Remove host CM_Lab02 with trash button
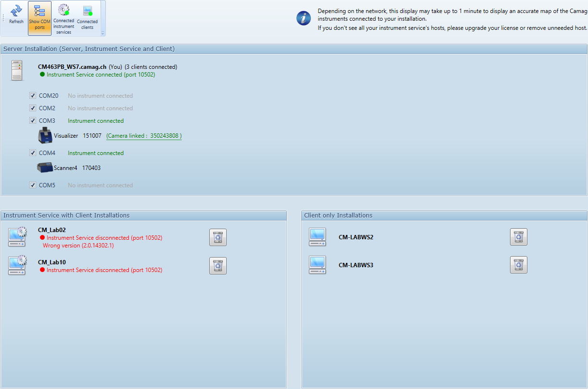 tap(218, 237)
